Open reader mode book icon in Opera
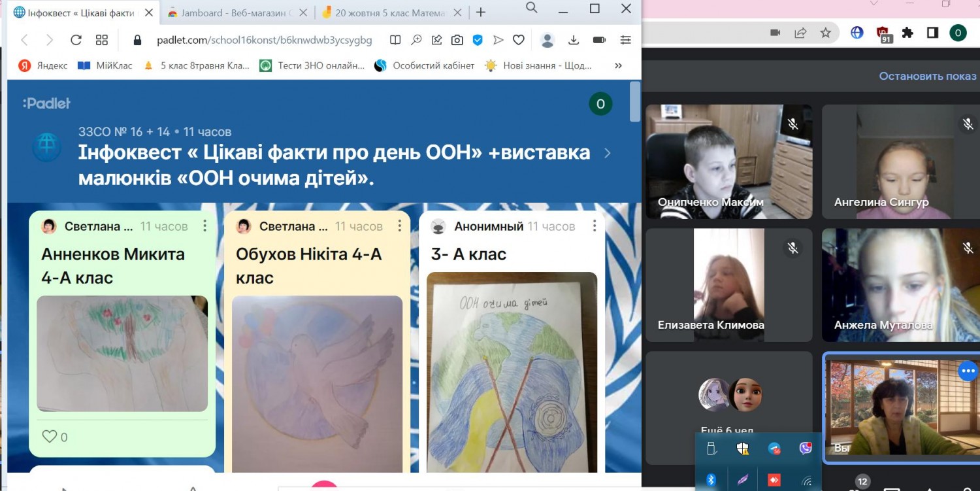 tap(395, 40)
